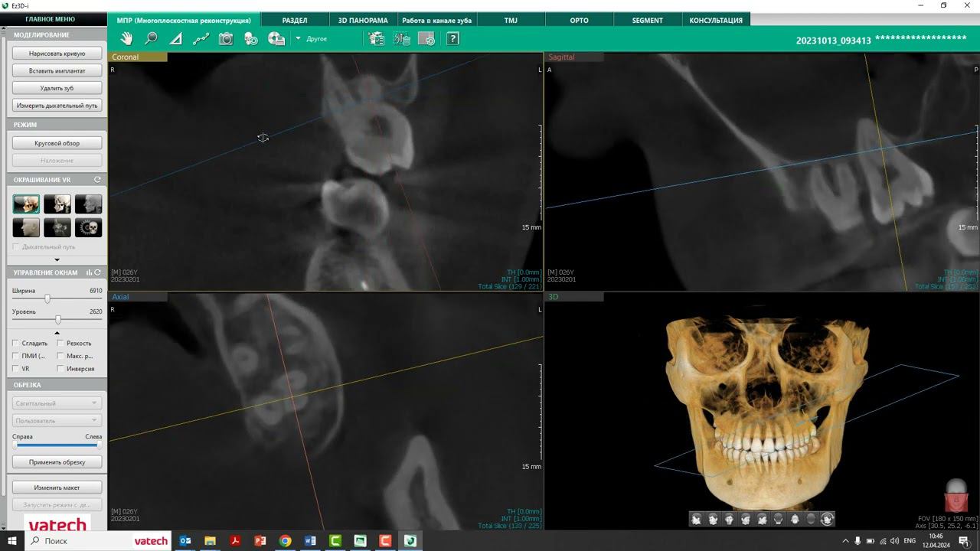Click the skull reset view icon
Image resolution: width=980 pixels, height=551 pixels.
click(251, 38)
